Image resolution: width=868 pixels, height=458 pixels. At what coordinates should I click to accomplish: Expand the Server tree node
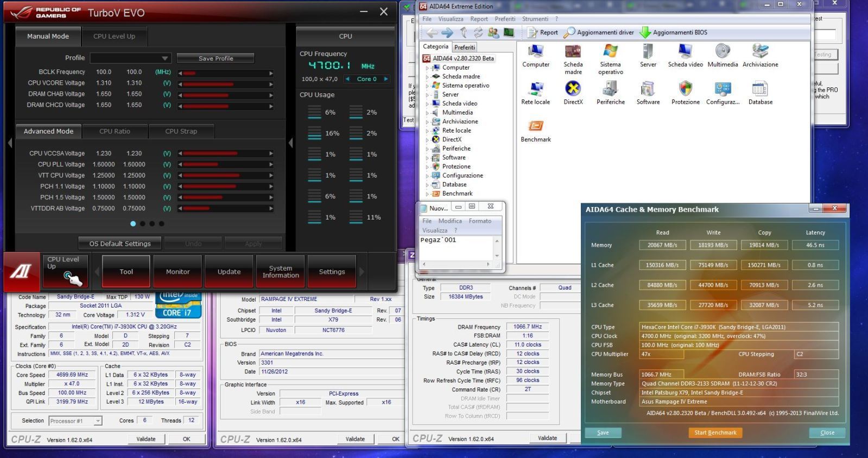[x=427, y=95]
